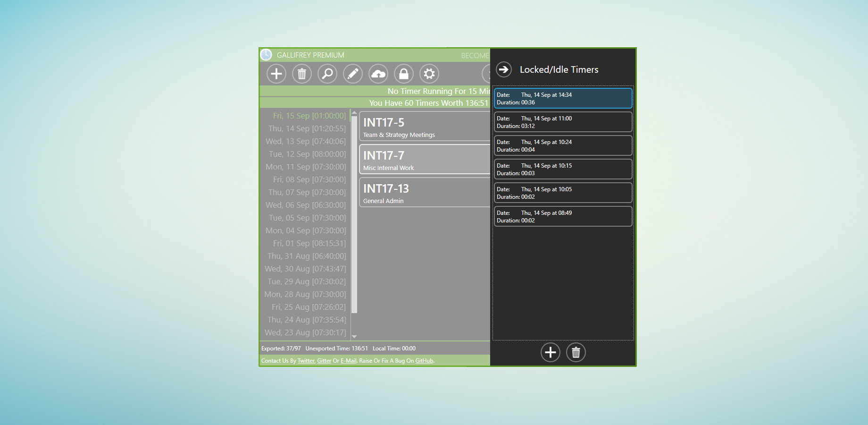Image resolution: width=868 pixels, height=425 pixels.
Task: Click the delete timer trash icon in toolbar
Action: [x=302, y=74]
